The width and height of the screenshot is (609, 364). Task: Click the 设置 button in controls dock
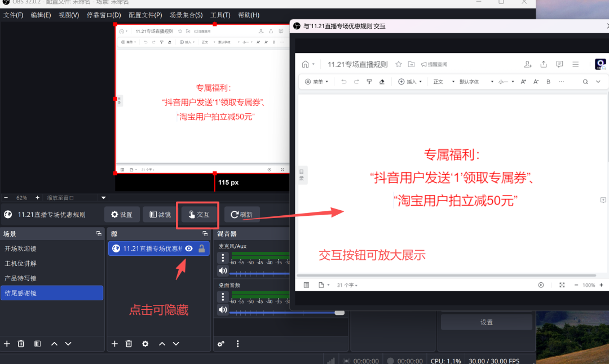click(x=486, y=322)
